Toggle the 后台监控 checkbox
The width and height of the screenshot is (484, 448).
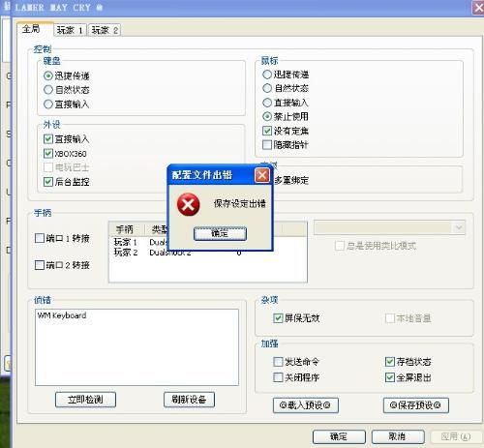tap(48, 182)
